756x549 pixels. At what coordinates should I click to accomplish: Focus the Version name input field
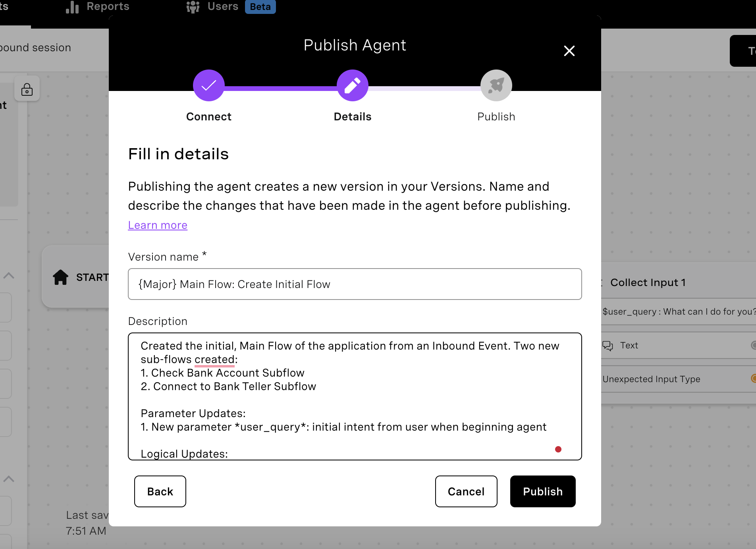tap(355, 284)
